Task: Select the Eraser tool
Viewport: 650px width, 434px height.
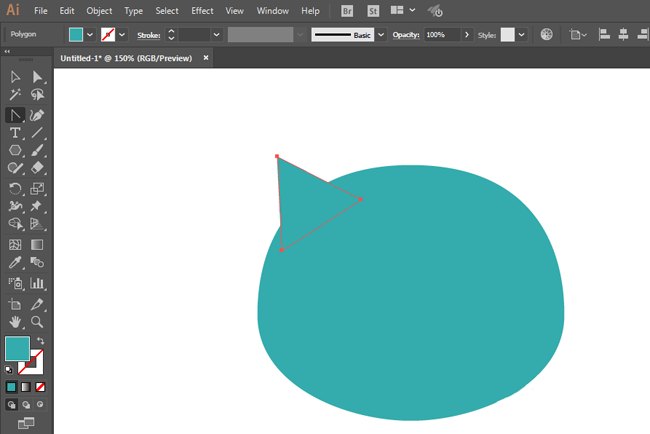Action: point(37,169)
